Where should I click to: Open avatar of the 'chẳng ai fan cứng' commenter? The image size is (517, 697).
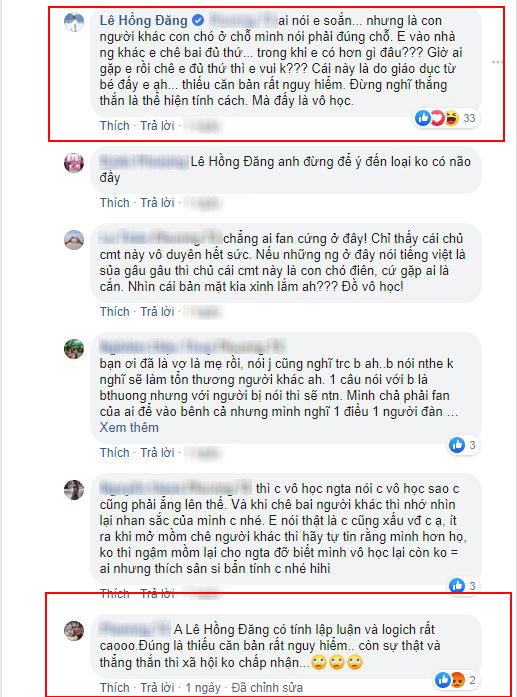click(x=74, y=240)
